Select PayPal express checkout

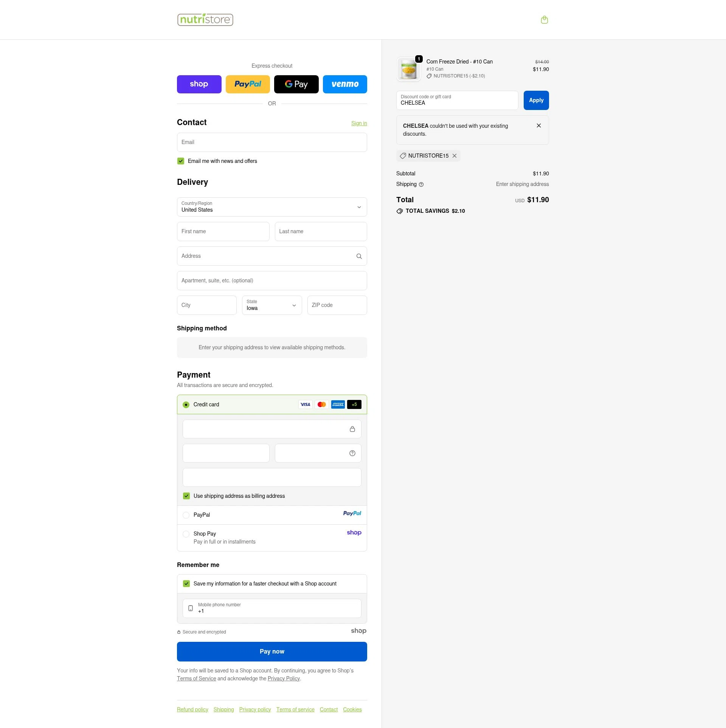coord(248,84)
